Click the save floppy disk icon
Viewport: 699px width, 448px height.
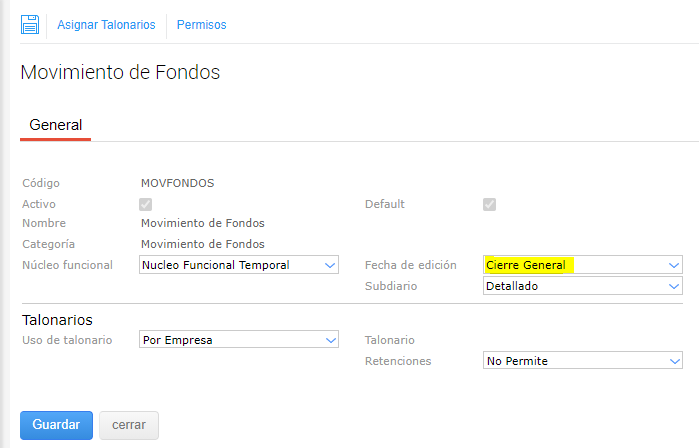30,24
